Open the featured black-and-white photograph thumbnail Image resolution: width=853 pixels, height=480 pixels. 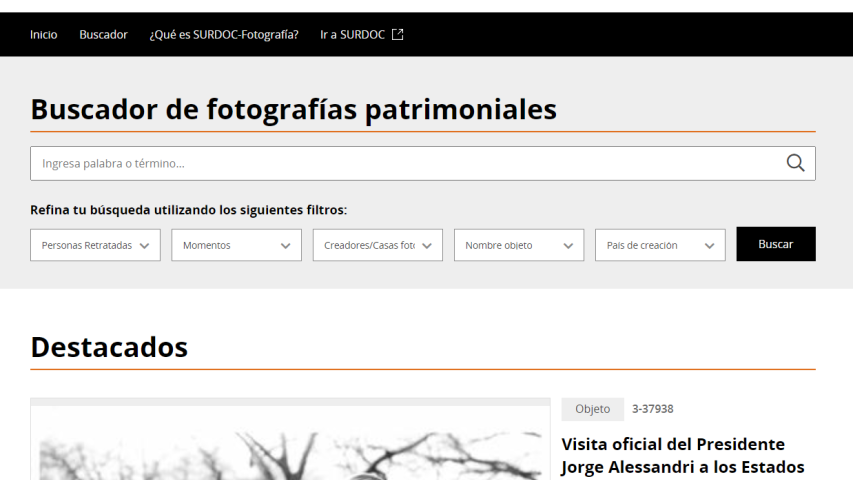tap(290, 439)
